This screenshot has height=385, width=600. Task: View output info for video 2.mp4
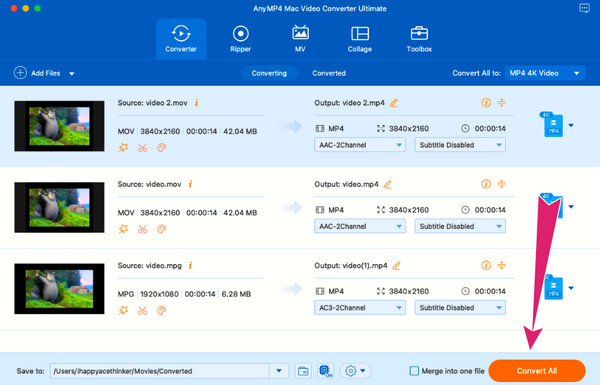(x=486, y=103)
